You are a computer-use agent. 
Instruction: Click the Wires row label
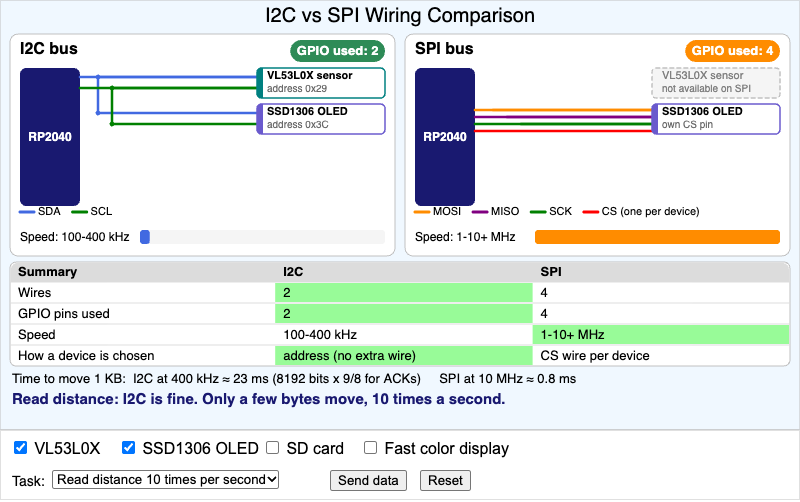click(x=35, y=293)
